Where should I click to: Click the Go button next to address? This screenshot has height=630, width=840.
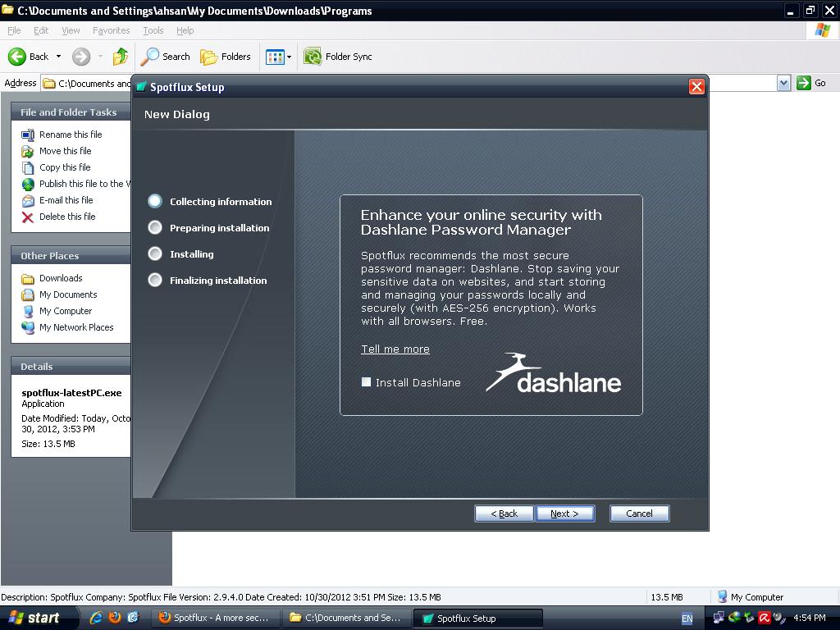click(811, 83)
